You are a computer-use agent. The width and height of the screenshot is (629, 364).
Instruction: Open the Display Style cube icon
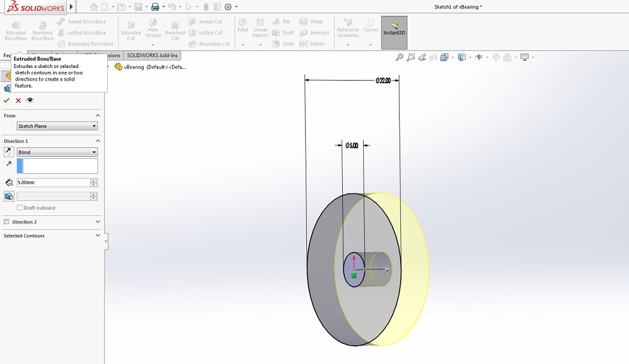pyautogui.click(x=462, y=57)
